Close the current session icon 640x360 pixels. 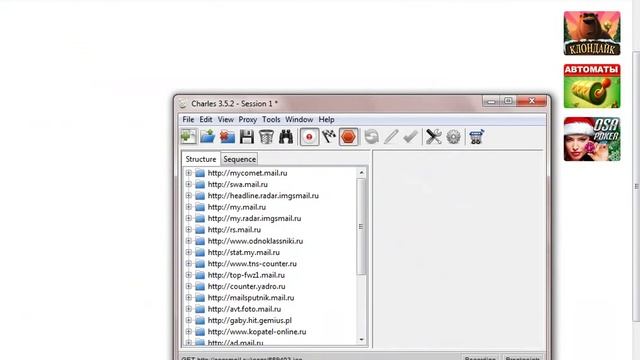point(227,137)
